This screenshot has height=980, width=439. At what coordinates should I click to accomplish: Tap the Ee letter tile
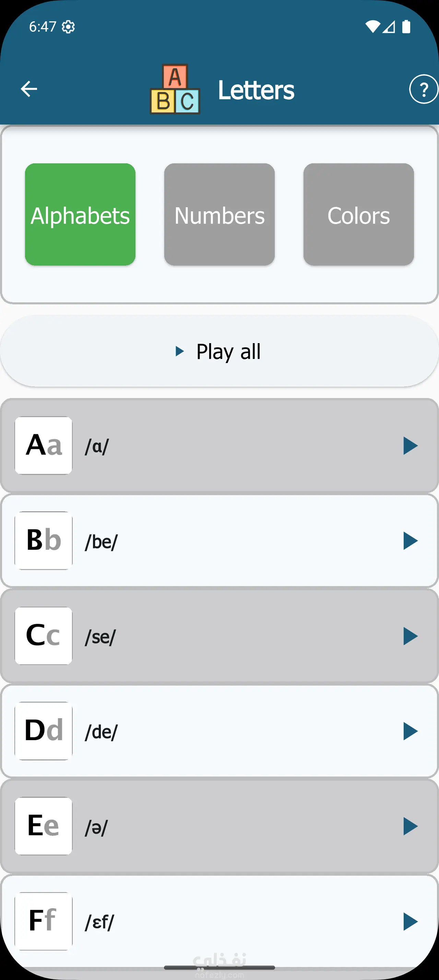click(x=44, y=826)
